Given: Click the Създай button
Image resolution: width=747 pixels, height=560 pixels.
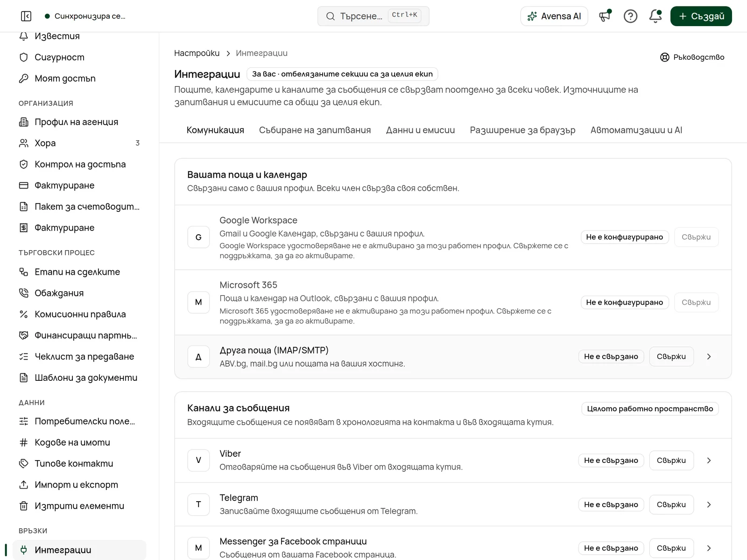Looking at the screenshot, I should pyautogui.click(x=701, y=16).
